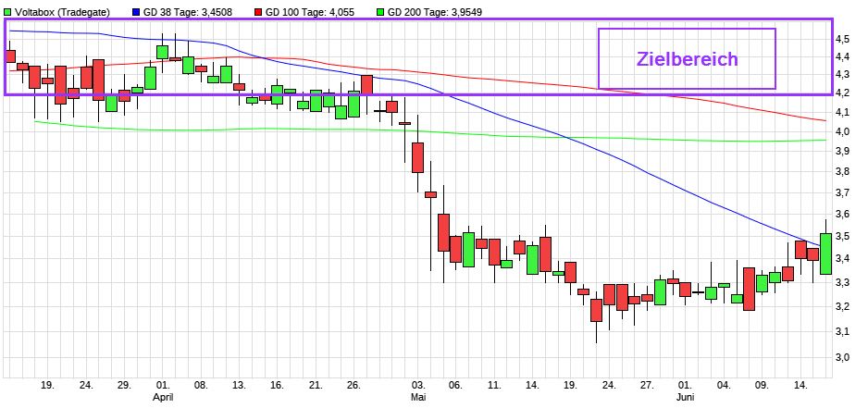Click the '06.' date axis label
This screenshot has height=408, width=868.
click(456, 385)
